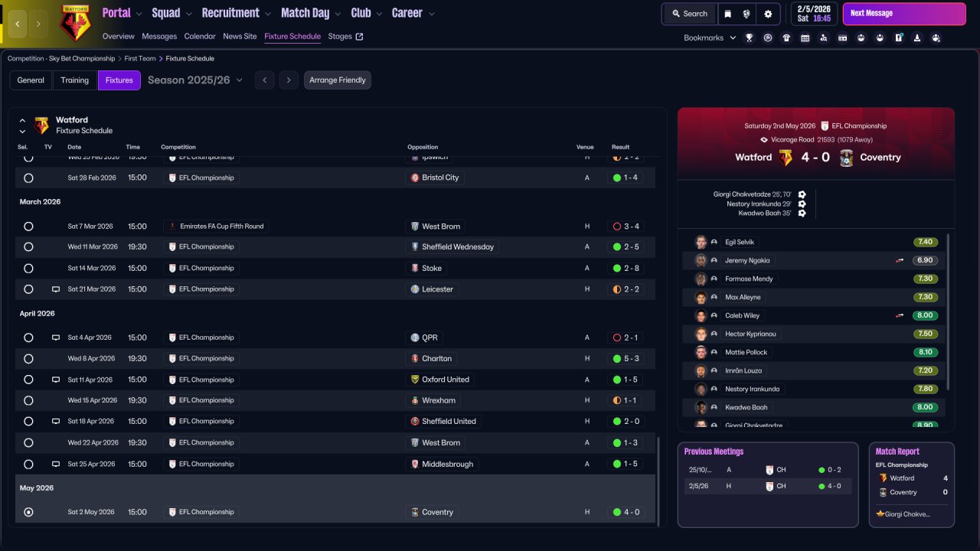The height and width of the screenshot is (551, 980).
Task: Select the Bristol City fixture radio button
Action: (x=28, y=178)
